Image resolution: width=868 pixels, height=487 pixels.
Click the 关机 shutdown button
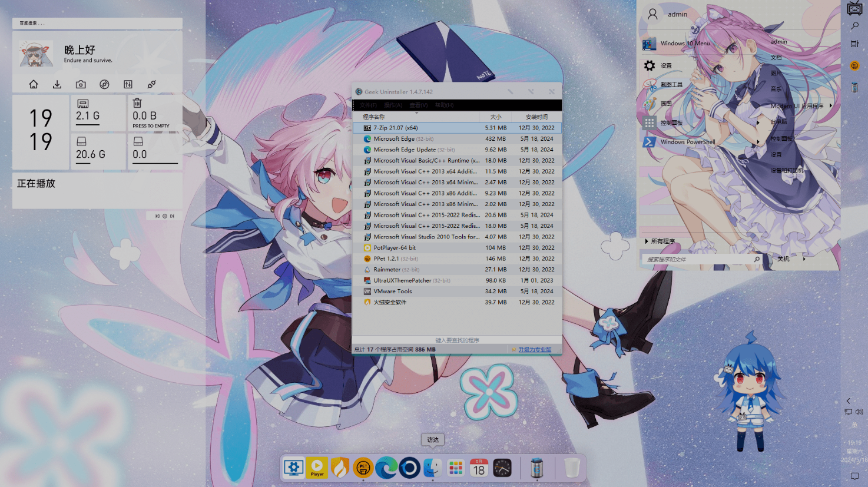[783, 259]
